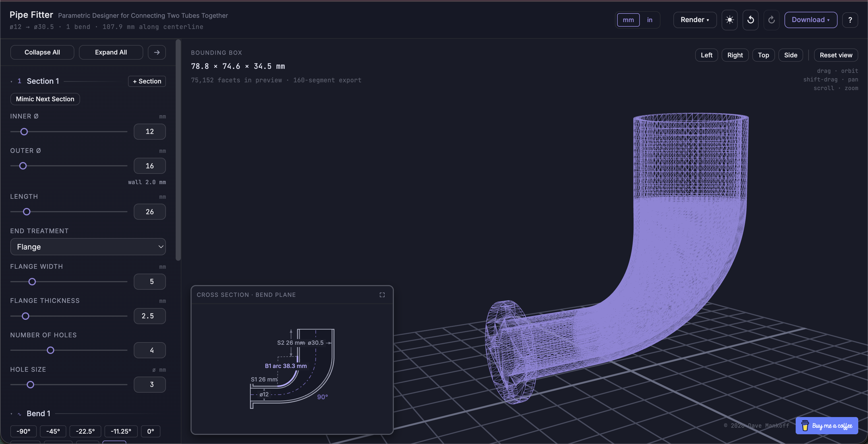Open the Render dropdown menu
This screenshot has width=868, height=444.
[695, 20]
